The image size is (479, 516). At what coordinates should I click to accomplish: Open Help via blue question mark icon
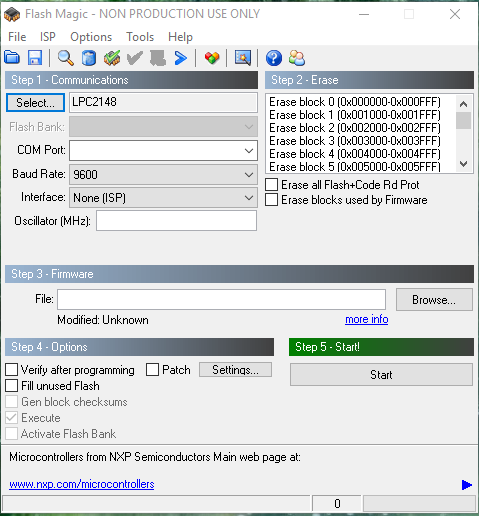click(274, 58)
